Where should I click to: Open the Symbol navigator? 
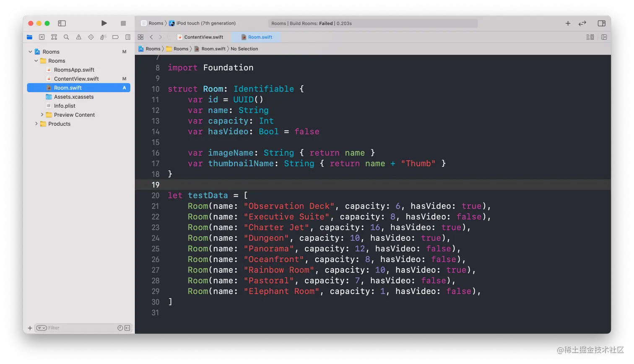[54, 37]
